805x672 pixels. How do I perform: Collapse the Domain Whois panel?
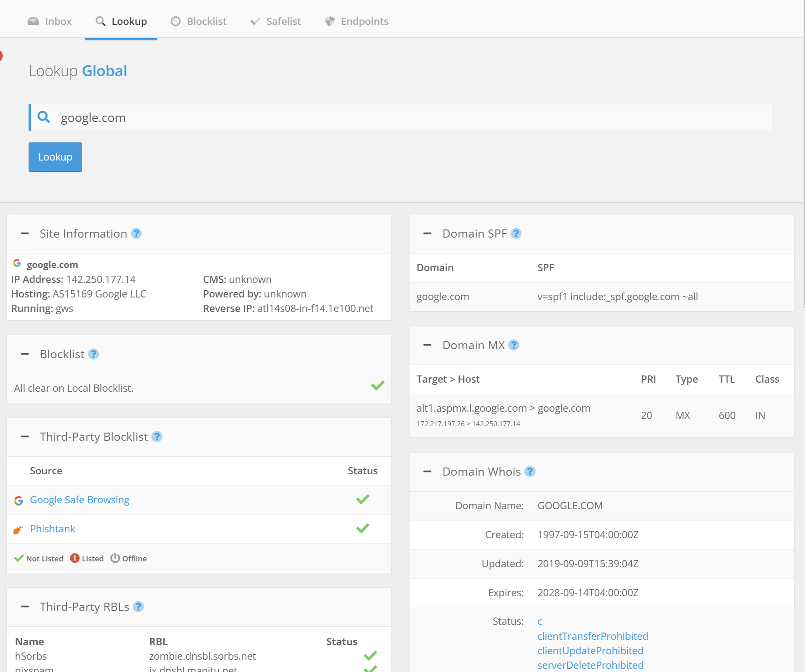(x=427, y=472)
